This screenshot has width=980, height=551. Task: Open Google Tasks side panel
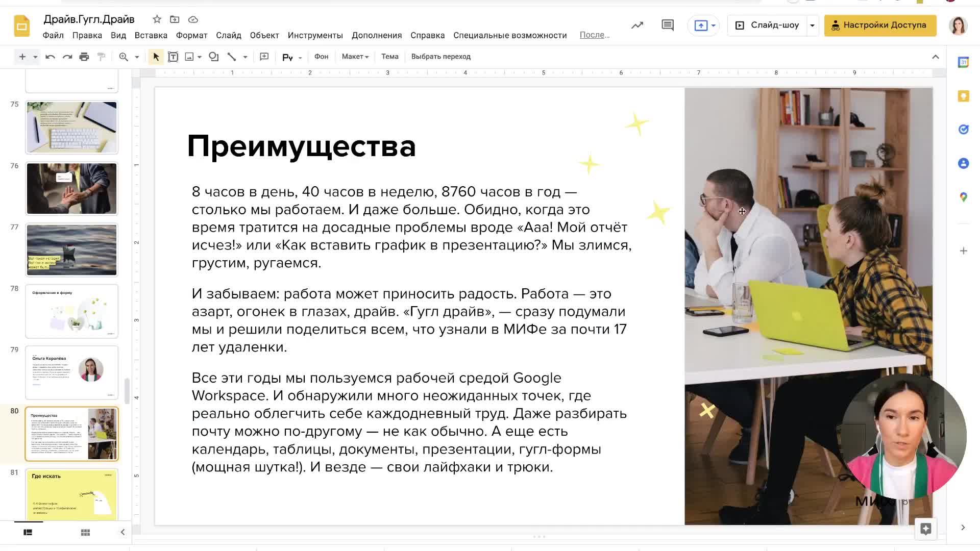[963, 130]
